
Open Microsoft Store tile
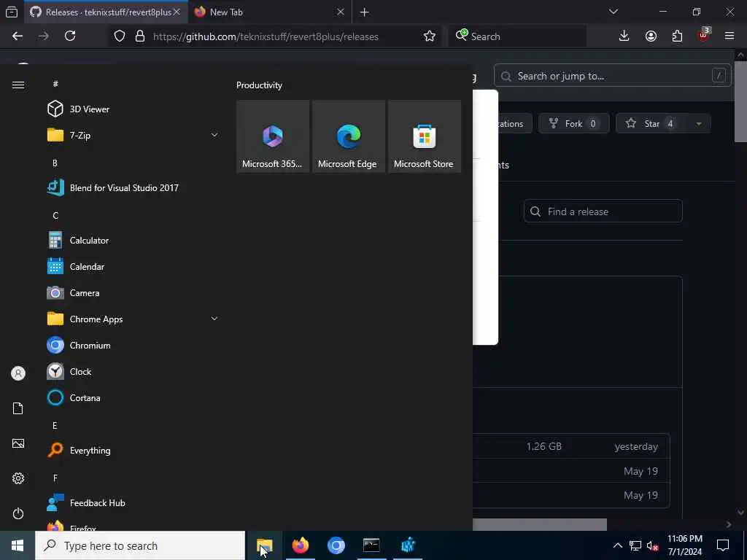tap(425, 136)
